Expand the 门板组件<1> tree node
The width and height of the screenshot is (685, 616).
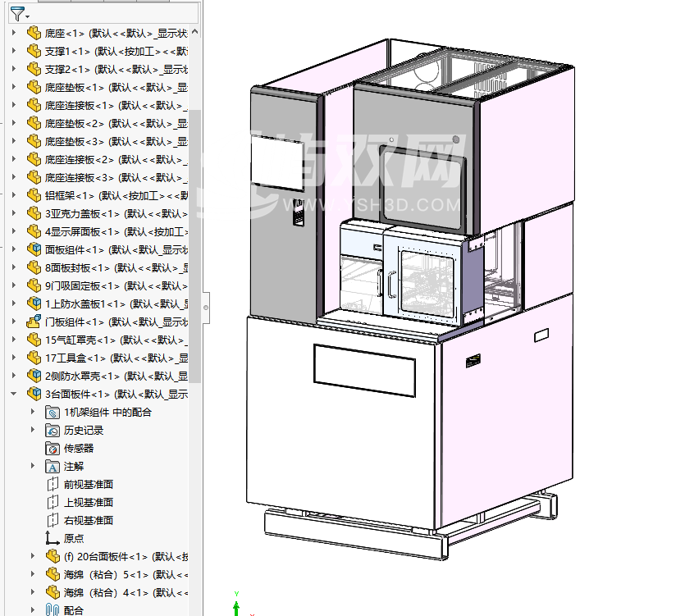(x=14, y=321)
